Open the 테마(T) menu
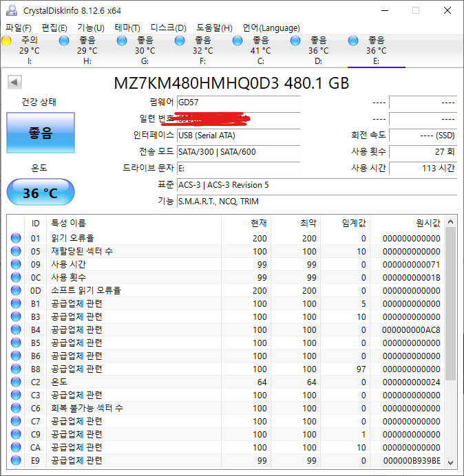 coord(127,28)
